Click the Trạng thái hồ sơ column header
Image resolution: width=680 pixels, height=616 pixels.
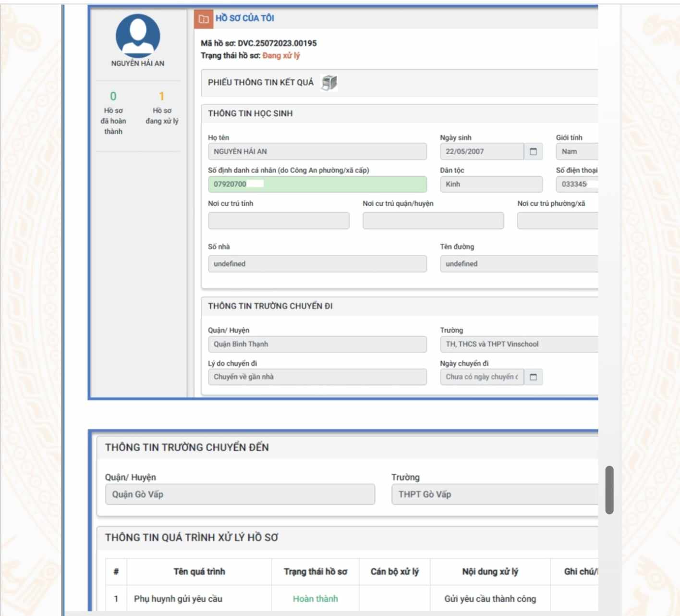(x=316, y=572)
